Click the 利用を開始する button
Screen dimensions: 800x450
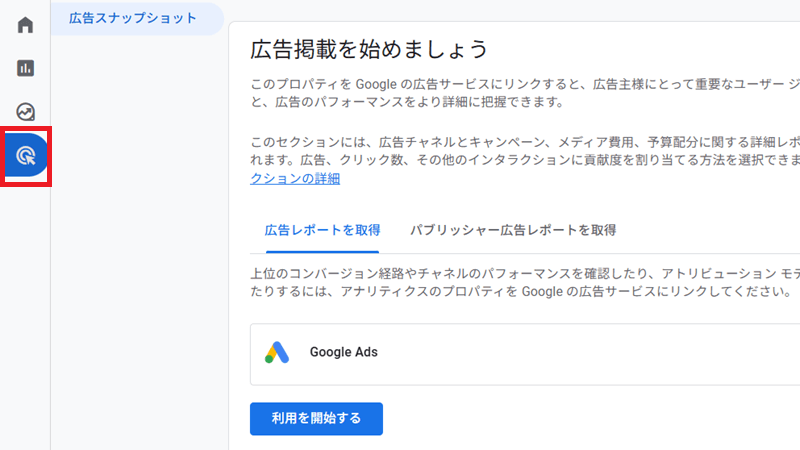pos(316,418)
